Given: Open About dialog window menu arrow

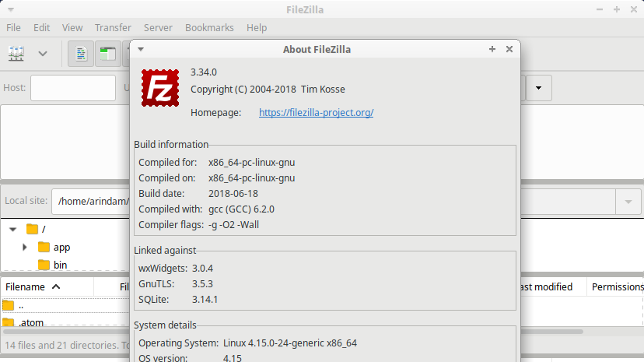Looking at the screenshot, I should [141, 49].
